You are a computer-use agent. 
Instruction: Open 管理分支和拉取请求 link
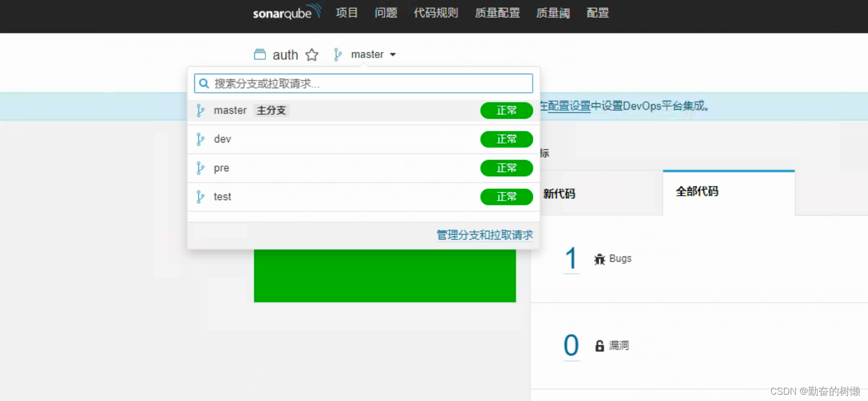(485, 235)
